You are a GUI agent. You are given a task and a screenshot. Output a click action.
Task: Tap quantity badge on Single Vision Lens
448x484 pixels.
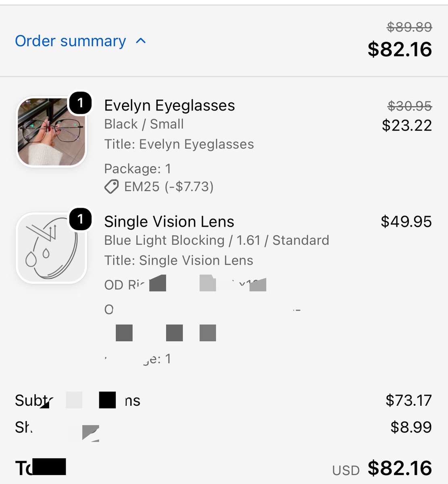81,219
